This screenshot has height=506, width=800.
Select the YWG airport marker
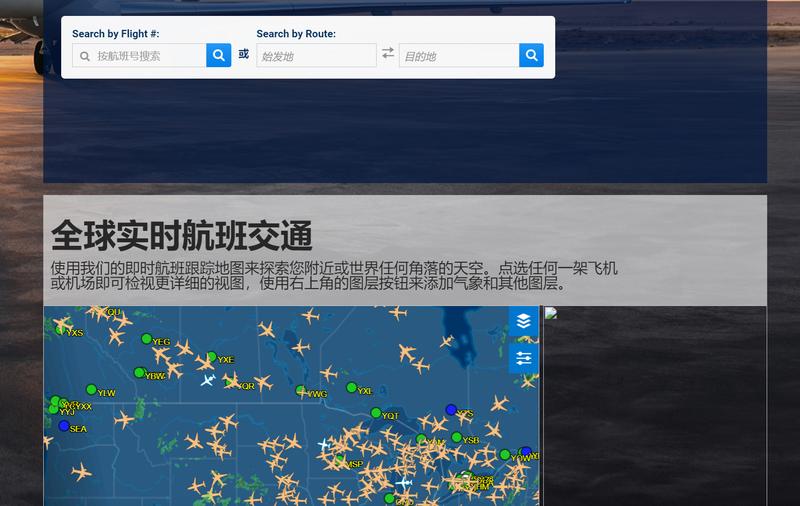coord(301,391)
